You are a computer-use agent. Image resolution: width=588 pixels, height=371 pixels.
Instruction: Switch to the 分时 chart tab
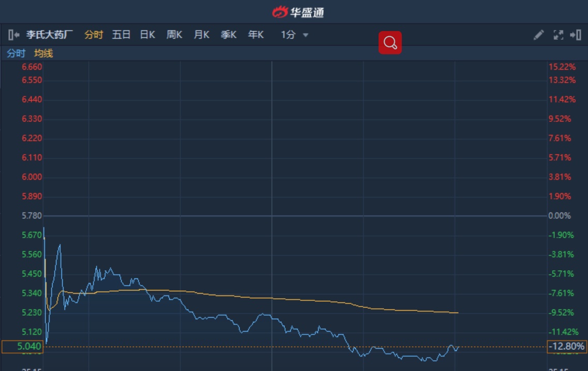[94, 35]
